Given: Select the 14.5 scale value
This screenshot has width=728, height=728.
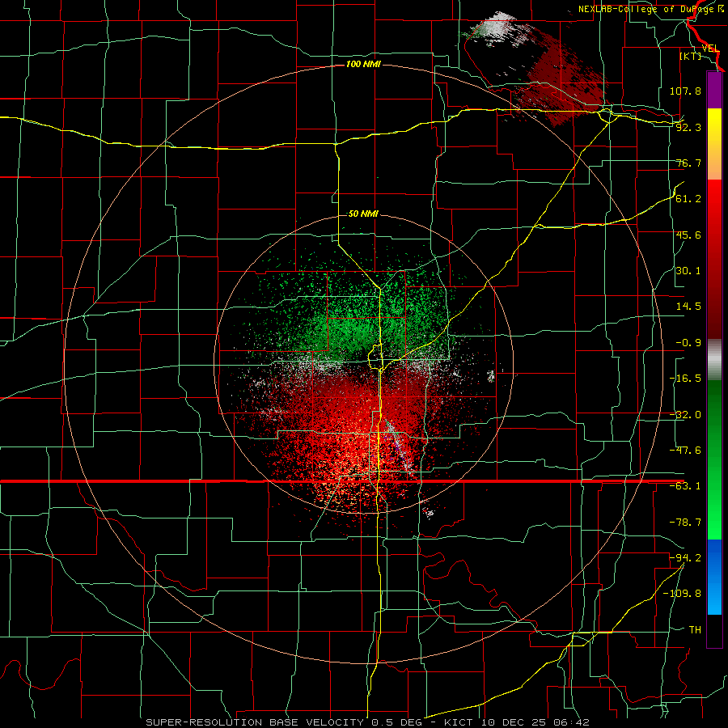Looking at the screenshot, I should point(688,307).
